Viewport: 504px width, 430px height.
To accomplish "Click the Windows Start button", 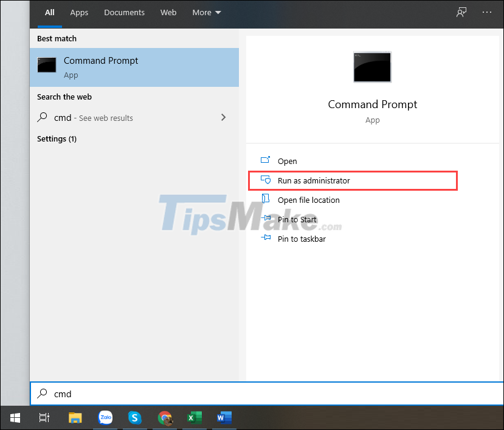I will (15, 418).
